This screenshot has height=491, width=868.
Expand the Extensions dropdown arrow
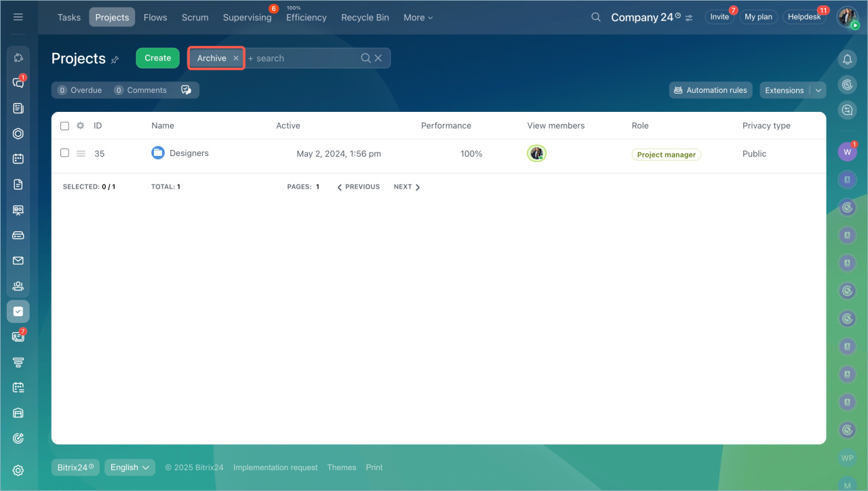pos(818,90)
